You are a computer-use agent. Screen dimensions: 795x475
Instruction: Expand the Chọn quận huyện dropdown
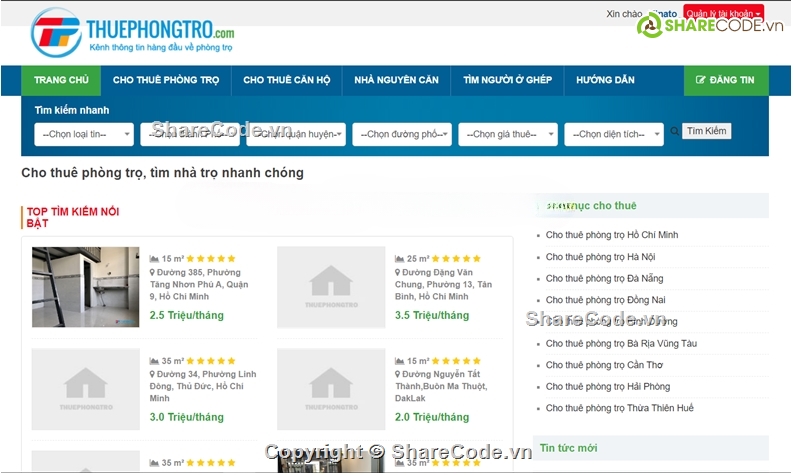point(296,134)
